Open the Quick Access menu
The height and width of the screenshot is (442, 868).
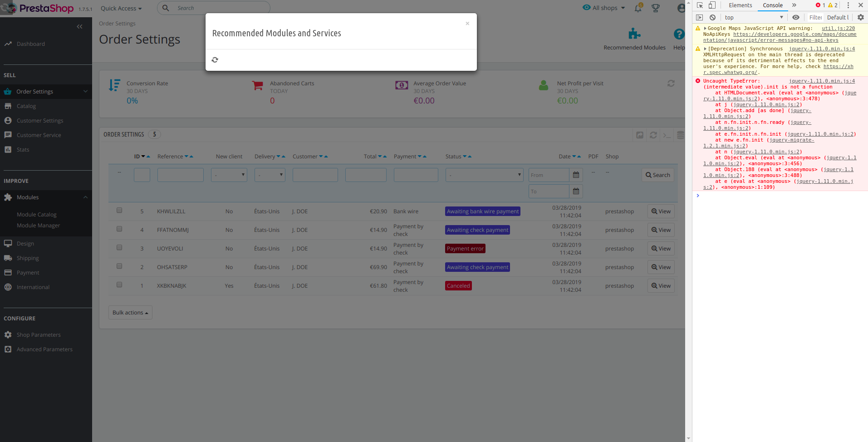[120, 8]
